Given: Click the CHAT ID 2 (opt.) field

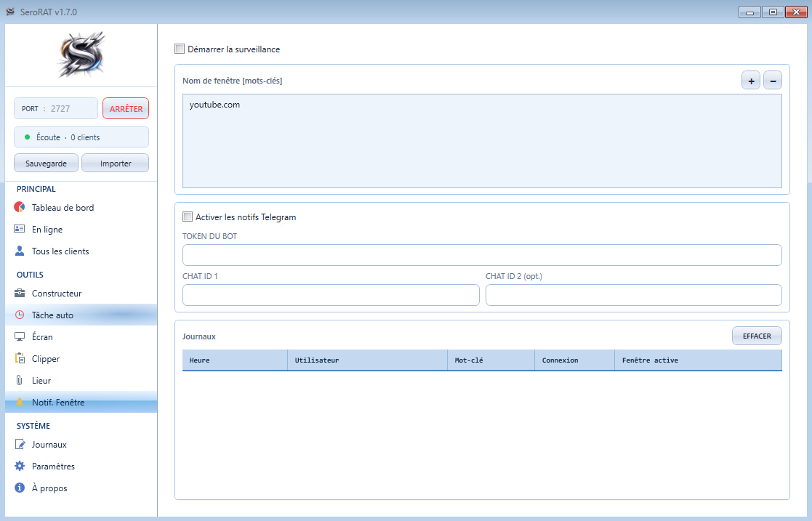Looking at the screenshot, I should click(x=633, y=295).
